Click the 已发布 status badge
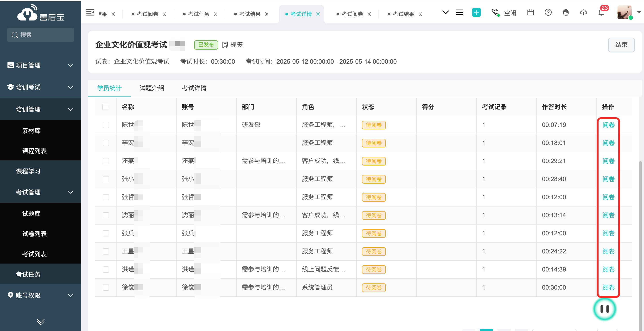Viewport: 644px width, 331px height. coord(206,45)
